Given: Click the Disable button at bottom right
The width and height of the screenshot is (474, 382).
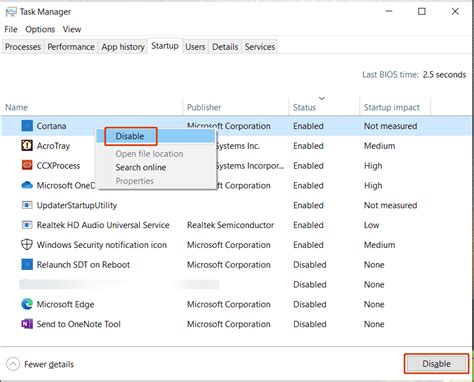Looking at the screenshot, I should (x=437, y=364).
